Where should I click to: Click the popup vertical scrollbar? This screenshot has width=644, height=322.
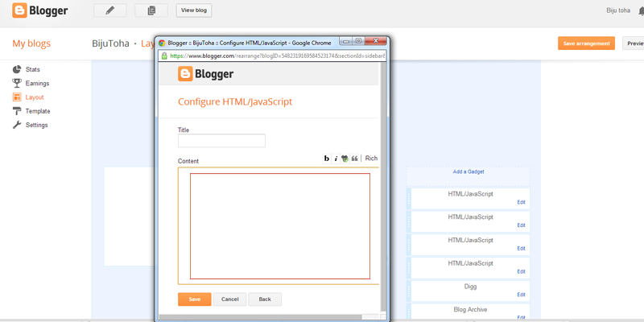tap(383, 187)
